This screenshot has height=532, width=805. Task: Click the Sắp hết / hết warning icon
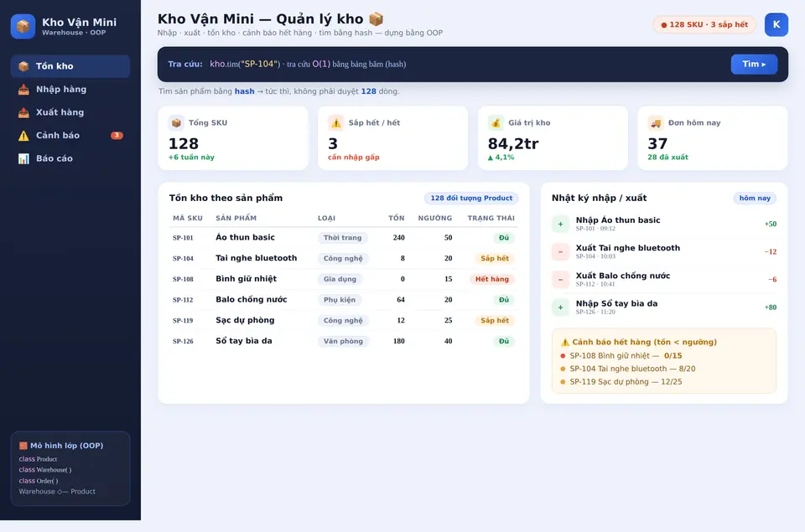[x=335, y=122]
